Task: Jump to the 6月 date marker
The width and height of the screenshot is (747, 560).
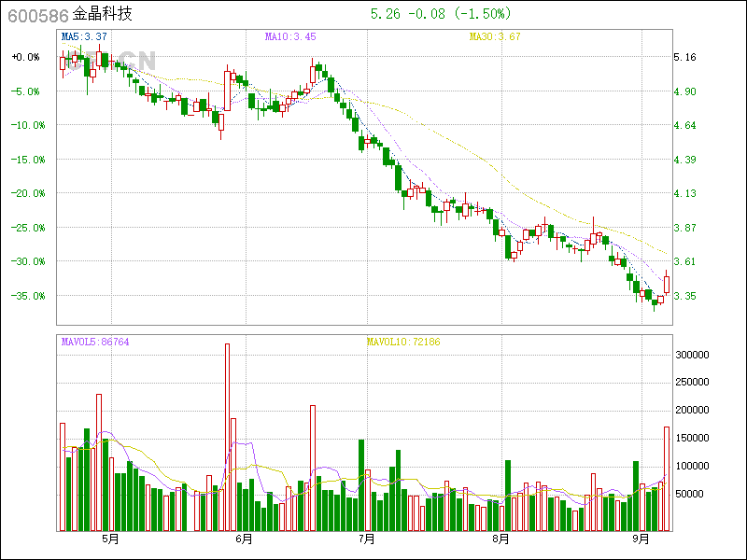Action: [245, 539]
